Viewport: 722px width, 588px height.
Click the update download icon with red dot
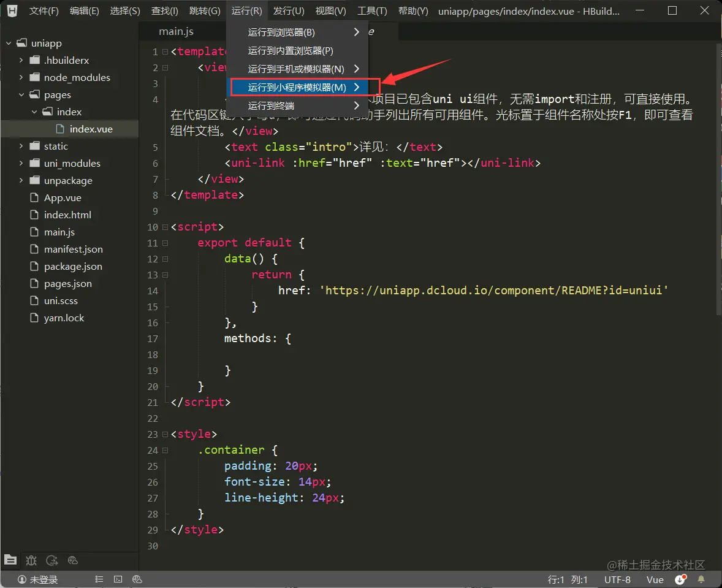pyautogui.click(x=680, y=579)
